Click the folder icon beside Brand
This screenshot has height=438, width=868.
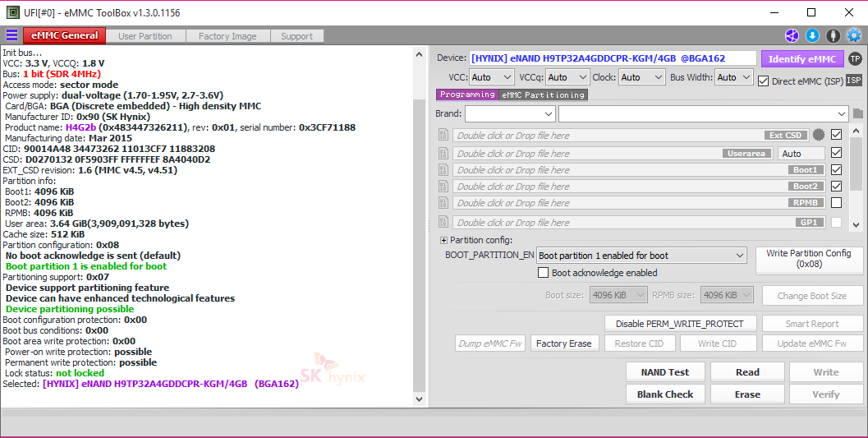point(858,113)
